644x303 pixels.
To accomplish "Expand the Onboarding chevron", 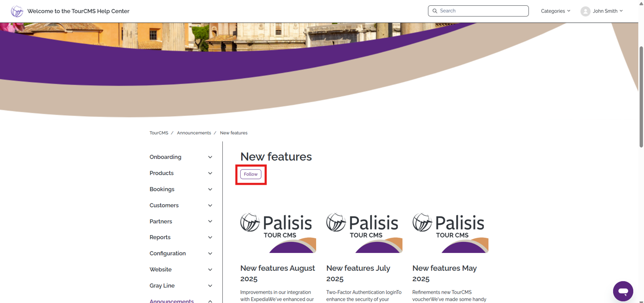I will [x=210, y=157].
